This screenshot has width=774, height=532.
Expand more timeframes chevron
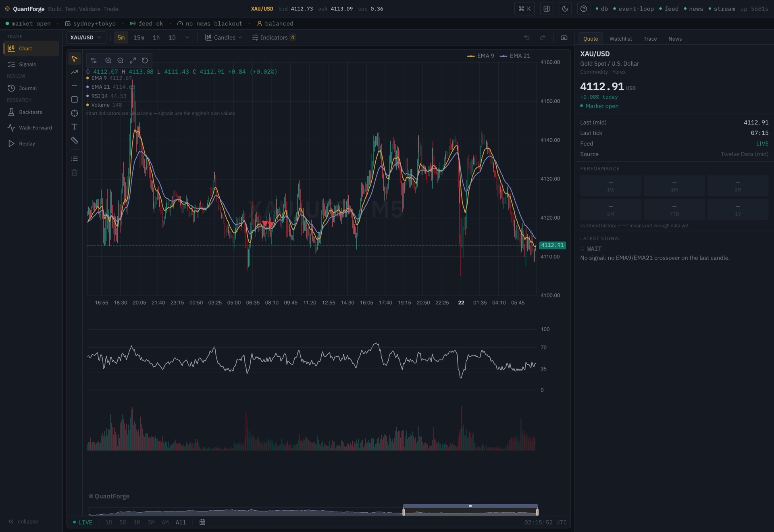pyautogui.click(x=187, y=37)
